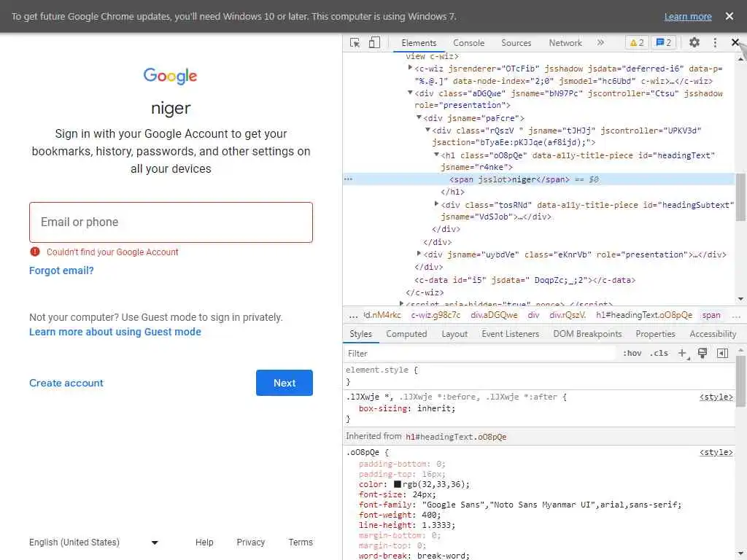
Task: Open the Privacy footer link
Action: point(251,542)
